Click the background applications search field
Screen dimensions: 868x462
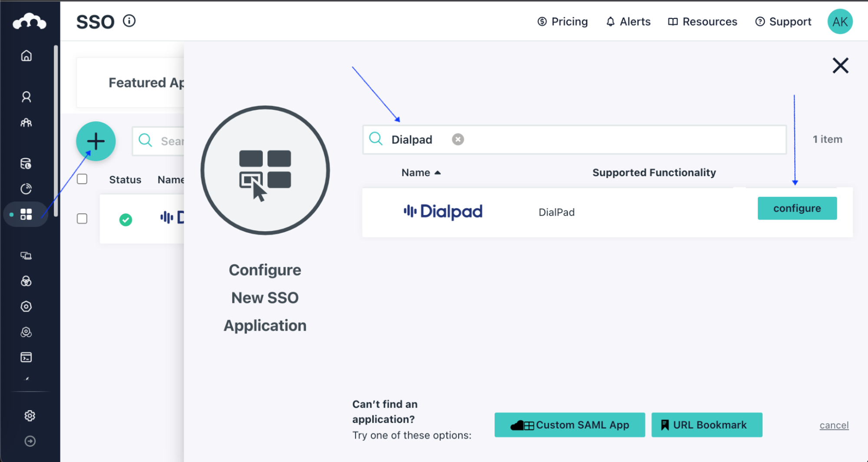coord(158,141)
